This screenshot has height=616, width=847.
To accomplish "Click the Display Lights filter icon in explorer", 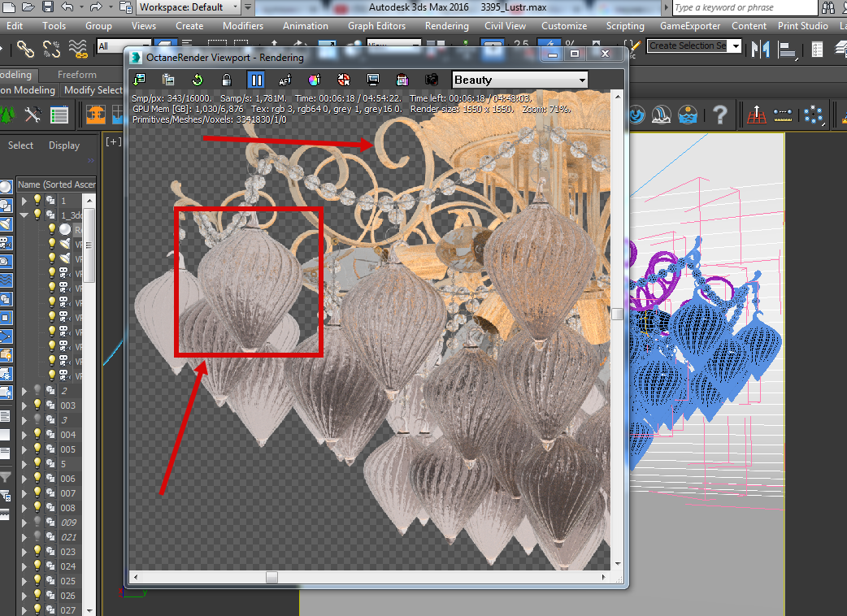I will [6, 224].
